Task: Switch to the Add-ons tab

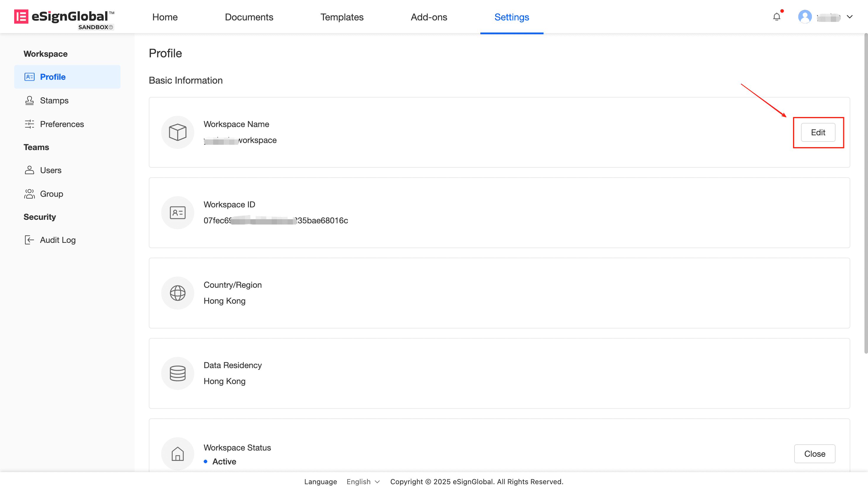Action: click(429, 17)
